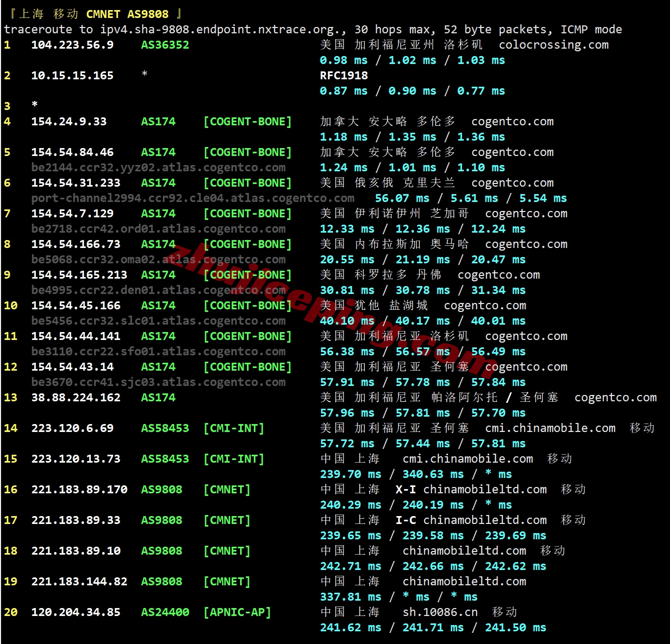Image resolution: width=670 pixels, height=644 pixels.
Task: Click hostname port-channel2994.ccr92.cle04.atlas.cogentco.com
Action: (x=192, y=198)
